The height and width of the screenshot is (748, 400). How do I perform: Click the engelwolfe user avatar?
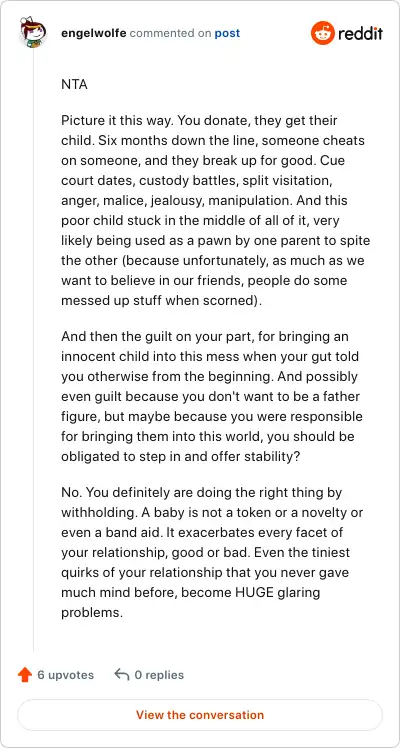pos(33,31)
